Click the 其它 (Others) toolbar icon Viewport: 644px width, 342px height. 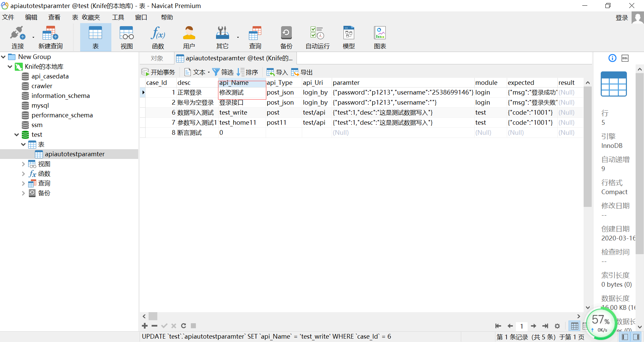coord(222,37)
